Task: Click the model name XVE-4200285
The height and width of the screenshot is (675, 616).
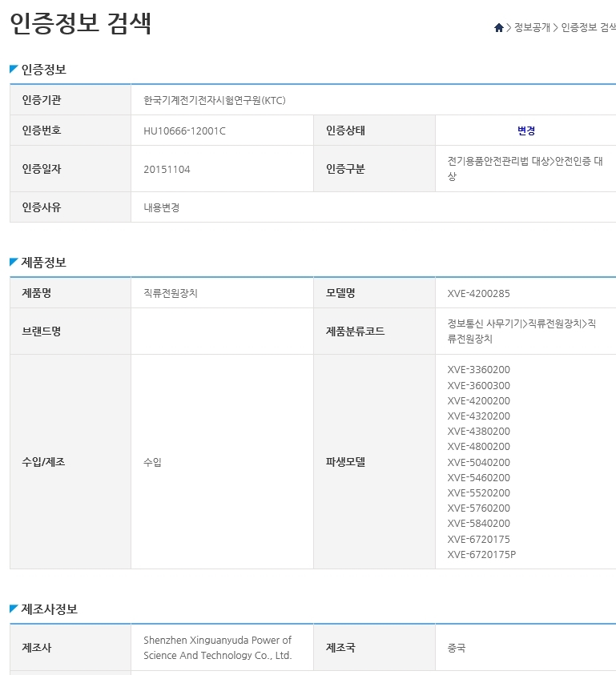Action: pos(478,293)
